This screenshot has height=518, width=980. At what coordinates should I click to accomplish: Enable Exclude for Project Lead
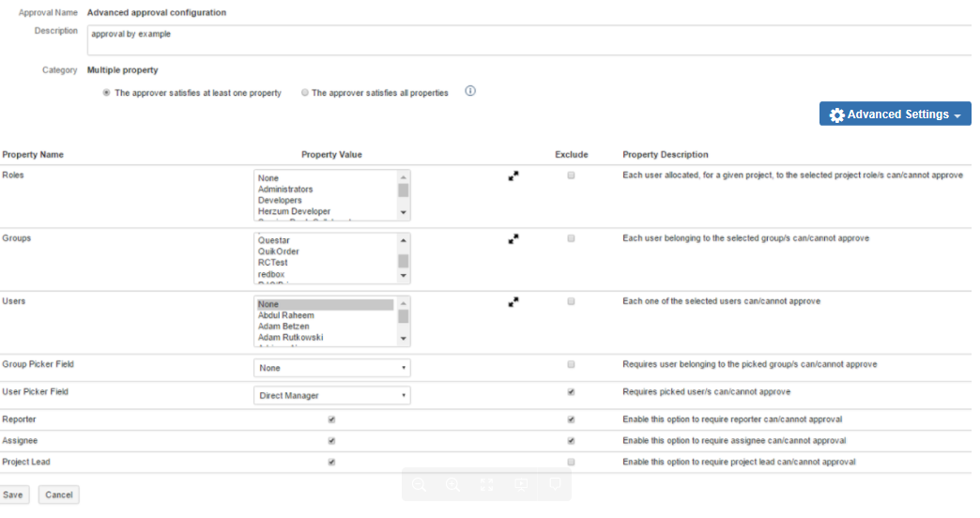pyautogui.click(x=572, y=462)
